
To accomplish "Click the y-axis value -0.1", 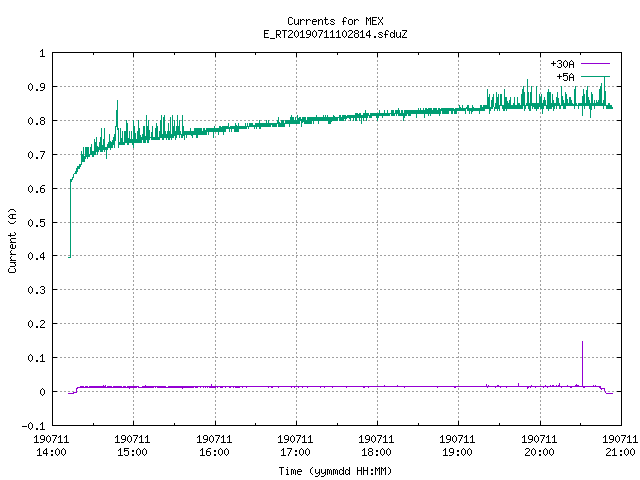I will coord(33,426).
